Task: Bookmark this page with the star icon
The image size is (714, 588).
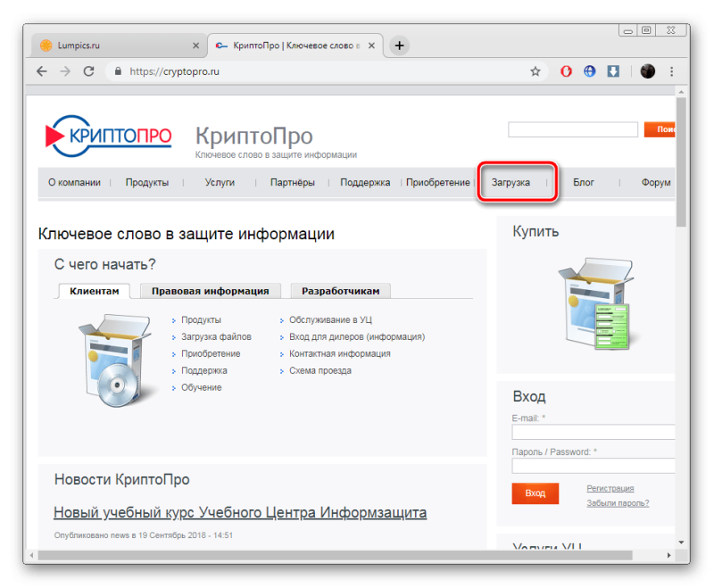Action: (535, 71)
